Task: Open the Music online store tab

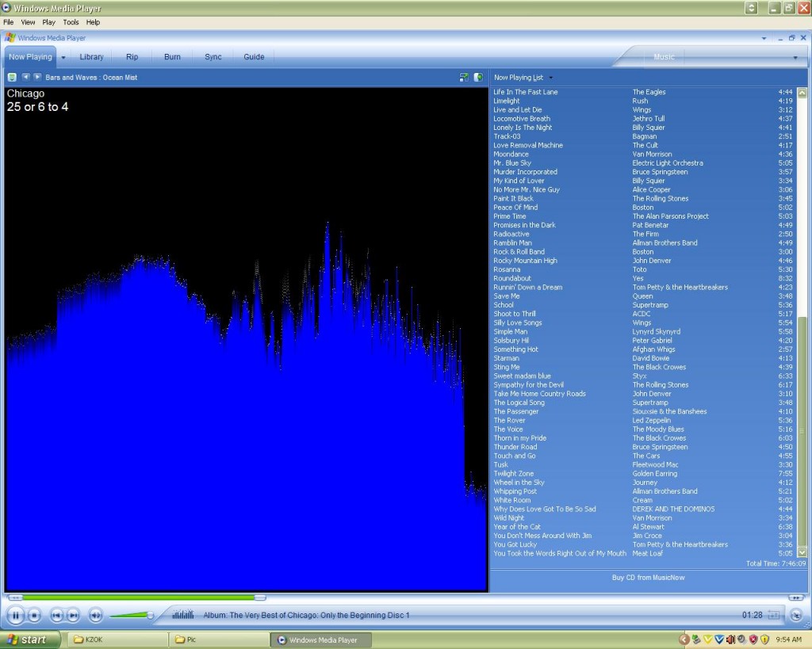Action: coord(664,57)
